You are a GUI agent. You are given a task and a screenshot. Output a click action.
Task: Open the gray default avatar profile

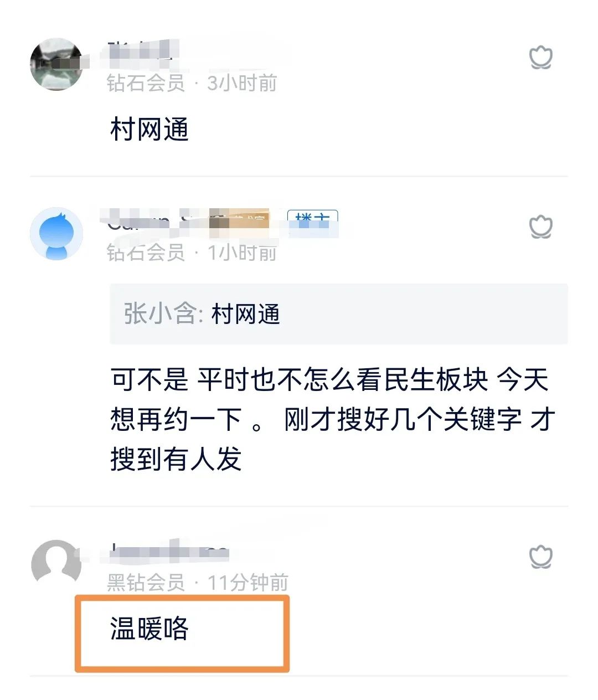click(x=56, y=562)
